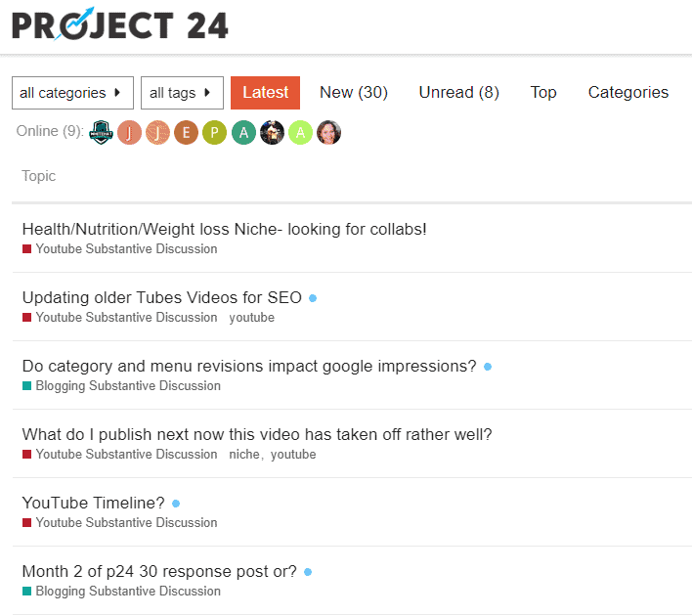Open the Categories tab
Screen dimensions: 692x616
click(628, 92)
